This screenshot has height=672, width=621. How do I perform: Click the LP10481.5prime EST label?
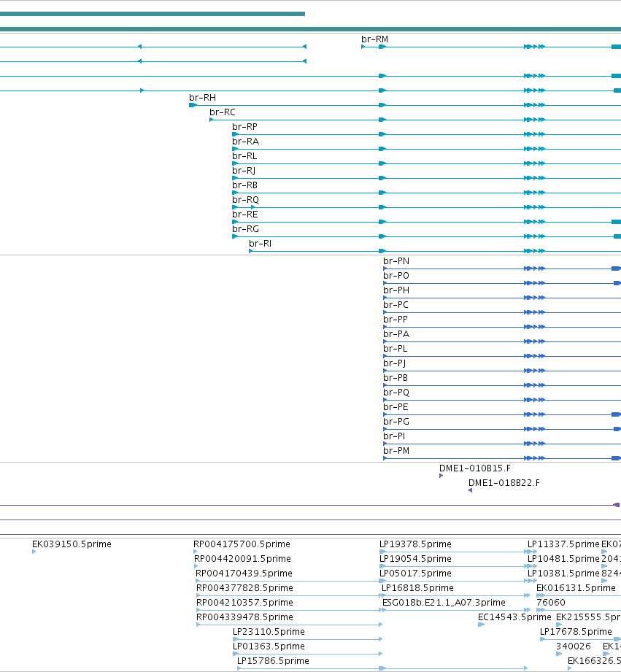pyautogui.click(x=563, y=558)
